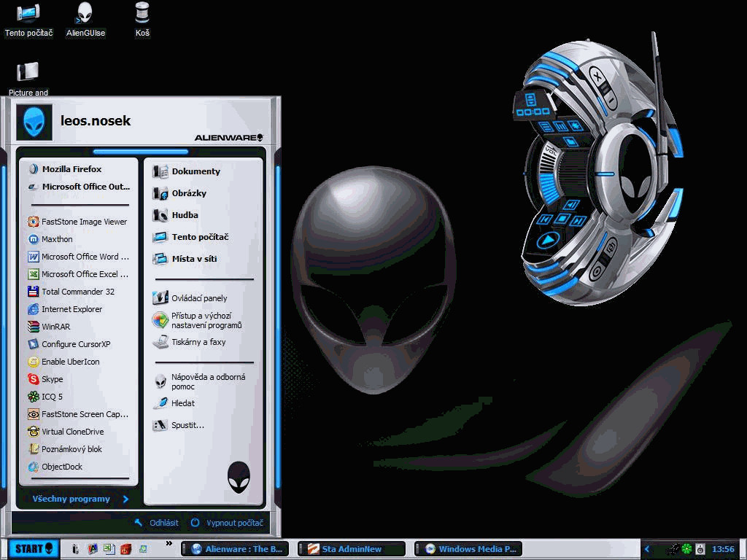Start Microsoft Office Excel from the list
This screenshot has width=747, height=560.
click(x=79, y=274)
